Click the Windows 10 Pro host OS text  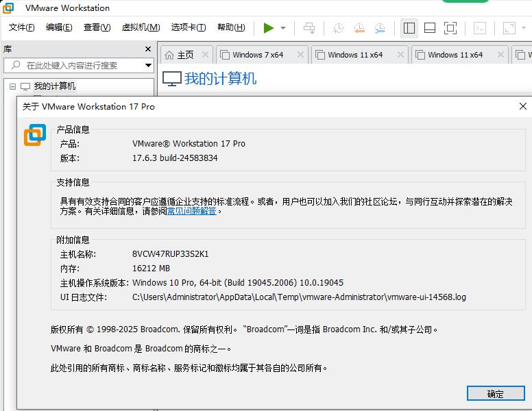point(237,282)
